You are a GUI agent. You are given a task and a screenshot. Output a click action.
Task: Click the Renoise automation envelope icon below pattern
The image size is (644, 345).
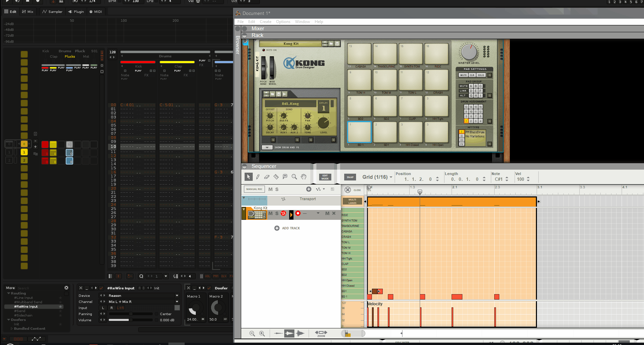(x=130, y=276)
